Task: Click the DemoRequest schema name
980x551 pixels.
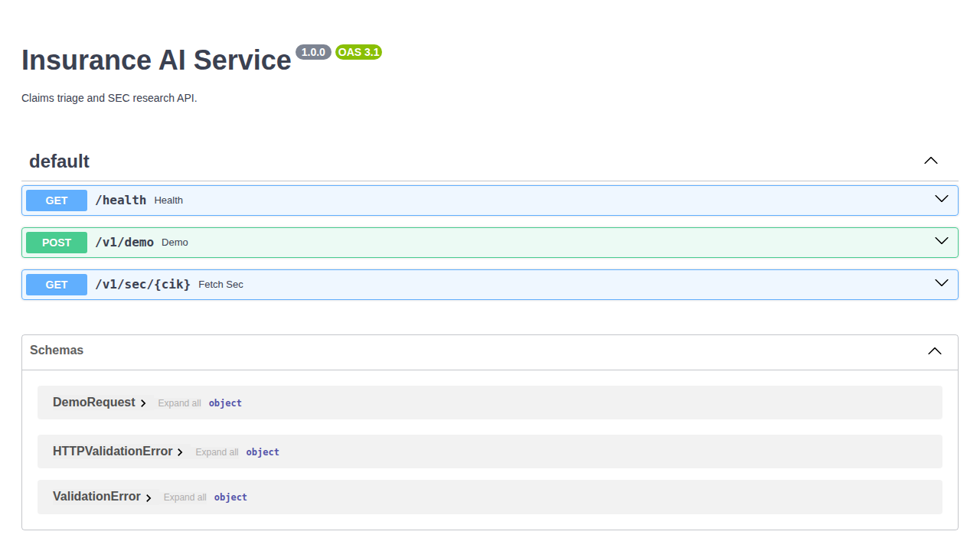Action: pyautogui.click(x=93, y=403)
